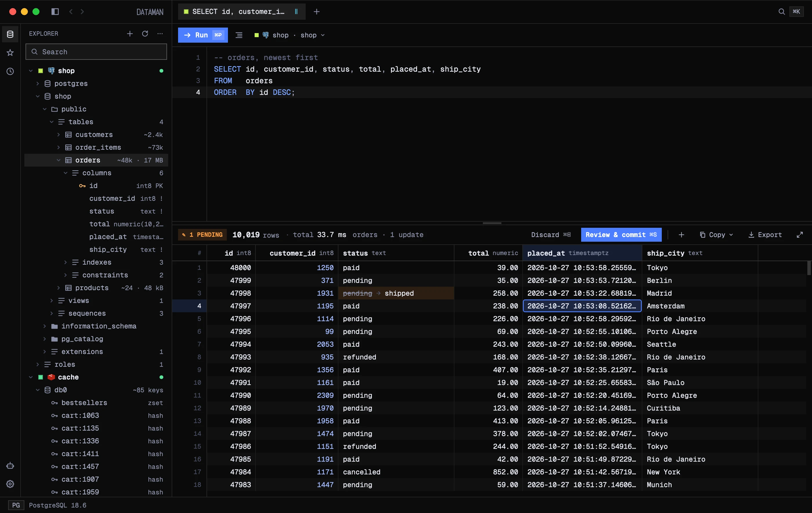Screen dimensions: 812x513
Task: Open query history clock icon
Action: [x=10, y=71]
